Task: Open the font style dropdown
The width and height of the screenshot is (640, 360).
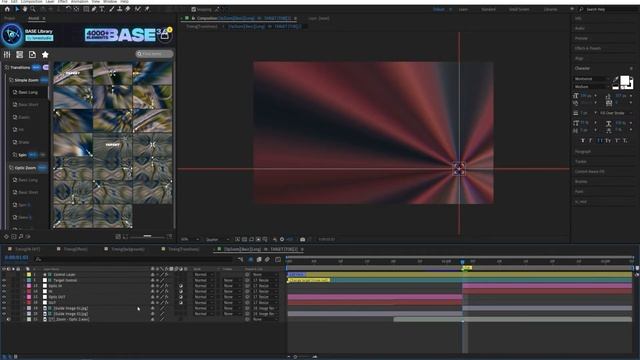Action: tap(591, 87)
